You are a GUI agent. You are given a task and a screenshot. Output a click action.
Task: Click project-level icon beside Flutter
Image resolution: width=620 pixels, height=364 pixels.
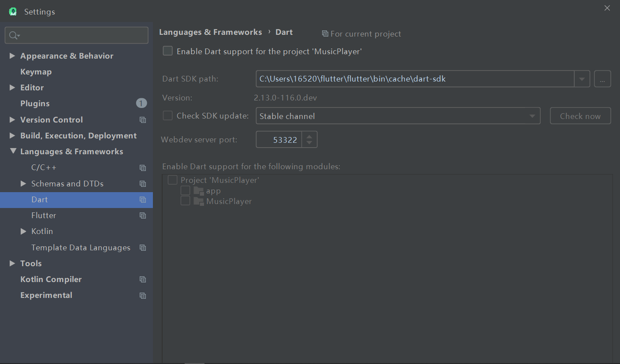[x=143, y=215]
